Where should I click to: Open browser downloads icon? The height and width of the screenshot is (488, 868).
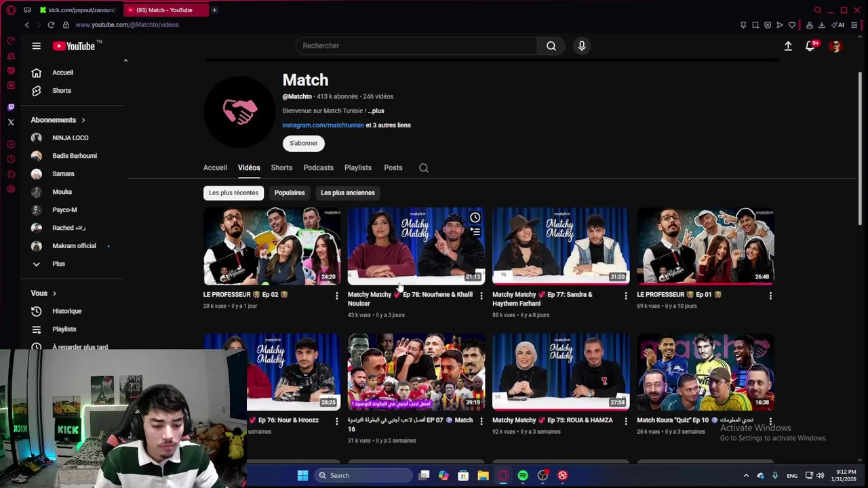tap(821, 25)
